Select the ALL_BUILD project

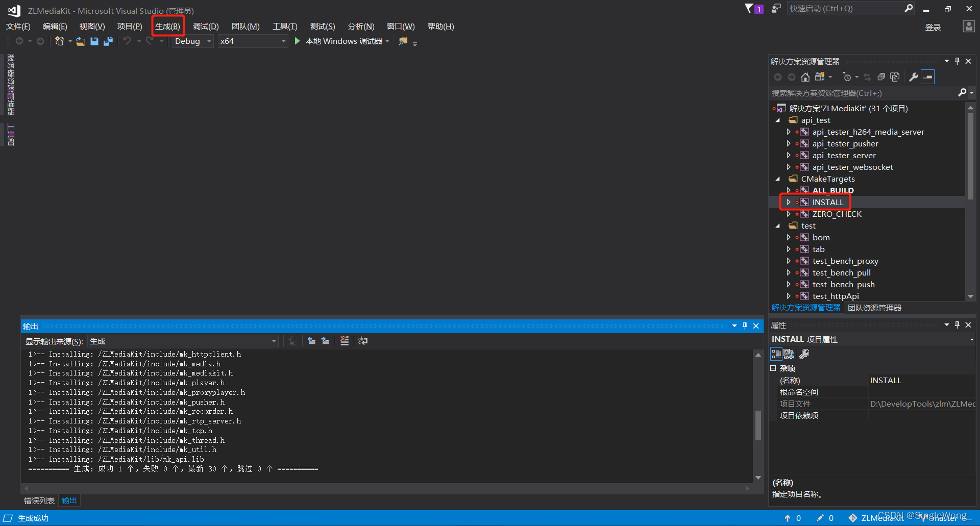[x=832, y=190]
